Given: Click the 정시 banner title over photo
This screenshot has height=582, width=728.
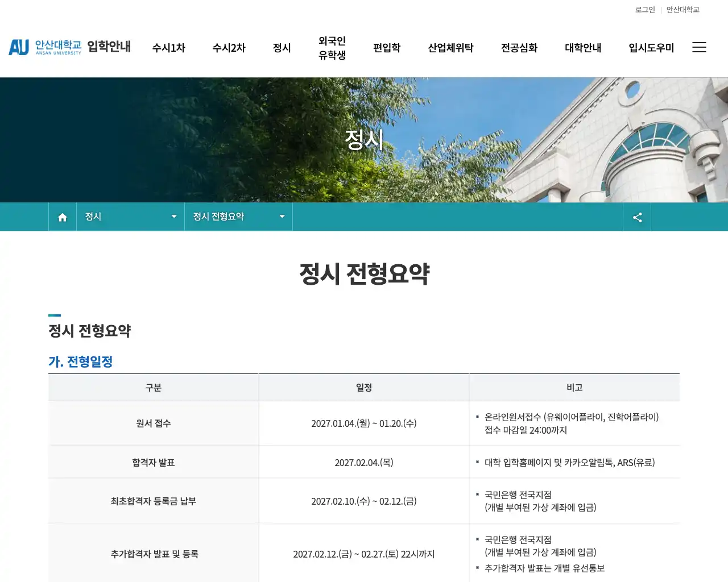Looking at the screenshot, I should (x=364, y=140).
